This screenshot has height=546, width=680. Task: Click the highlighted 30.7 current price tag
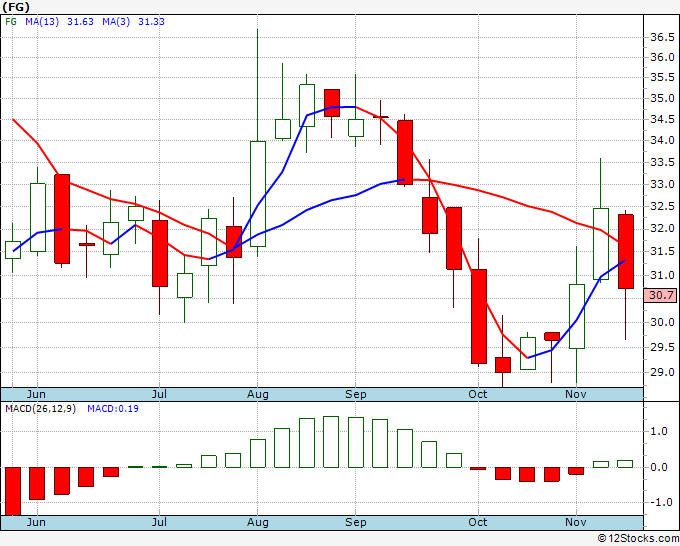(x=661, y=295)
